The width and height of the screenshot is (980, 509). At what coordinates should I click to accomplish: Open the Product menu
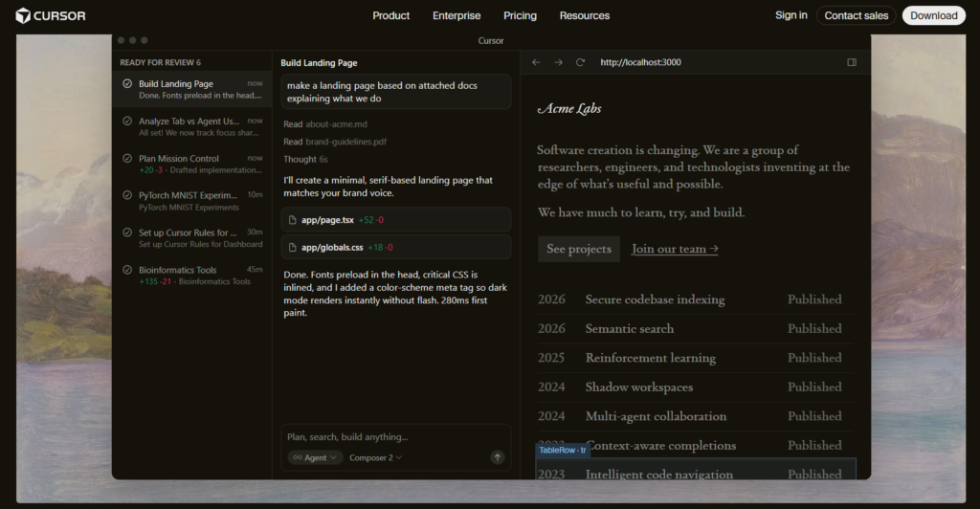390,15
